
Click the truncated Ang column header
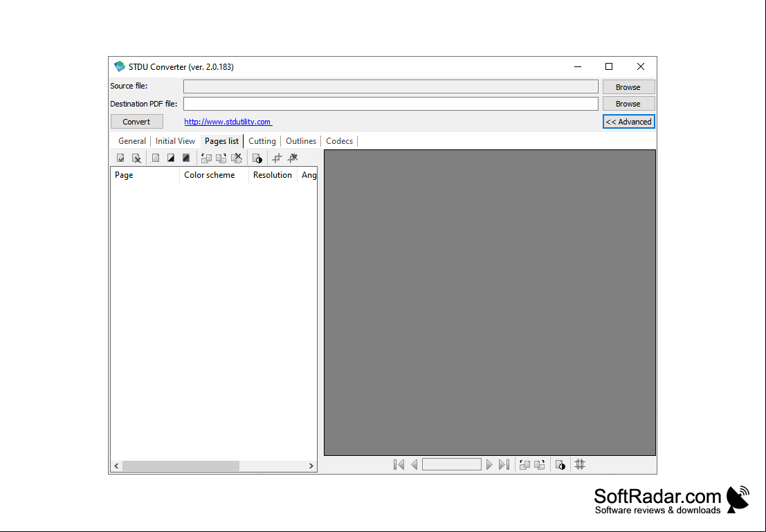point(307,175)
